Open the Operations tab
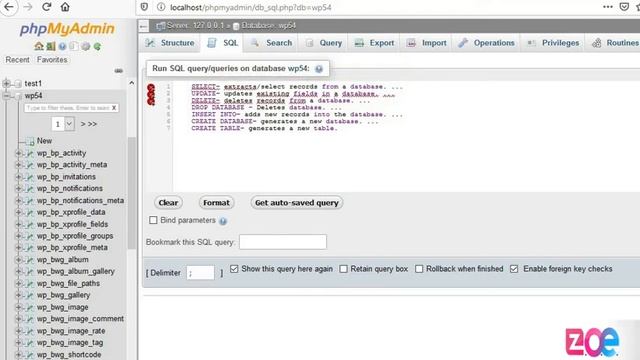Screen dimensions: 640x360 point(486,43)
